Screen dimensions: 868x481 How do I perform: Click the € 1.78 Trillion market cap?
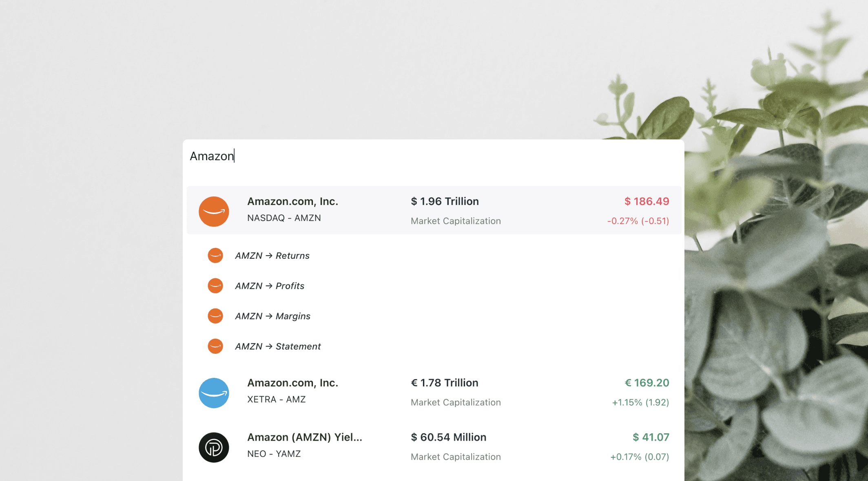(x=444, y=383)
